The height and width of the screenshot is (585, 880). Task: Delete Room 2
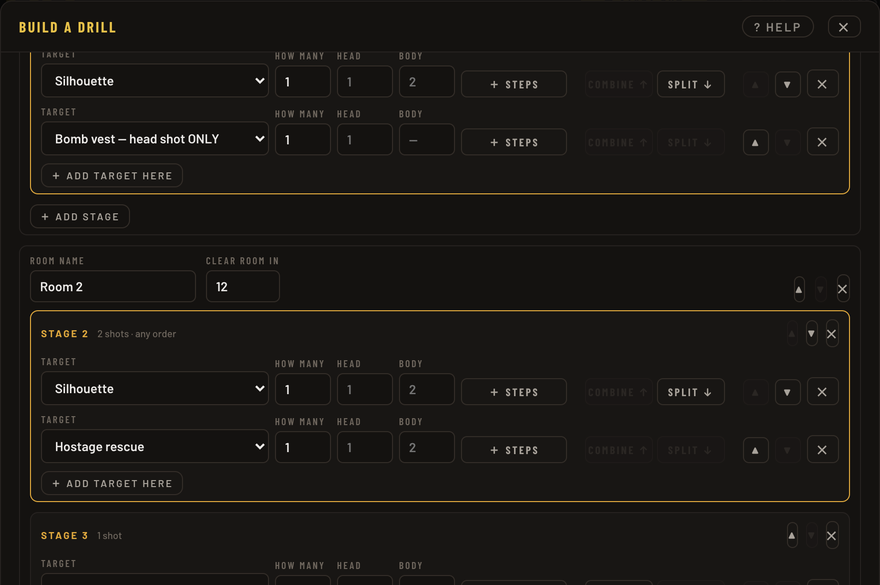[842, 289]
